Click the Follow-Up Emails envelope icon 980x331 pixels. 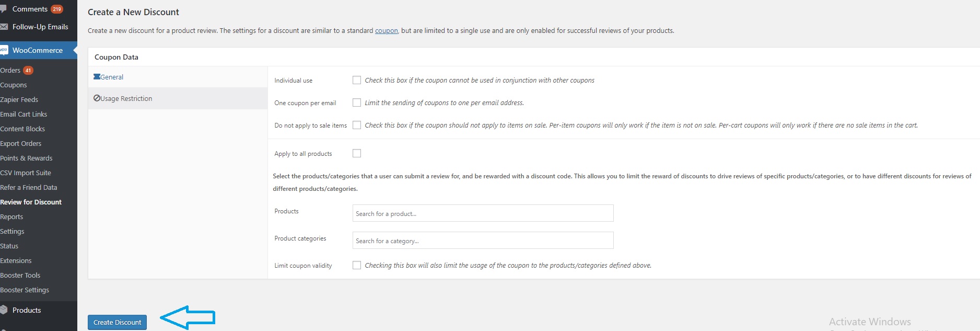(3, 27)
